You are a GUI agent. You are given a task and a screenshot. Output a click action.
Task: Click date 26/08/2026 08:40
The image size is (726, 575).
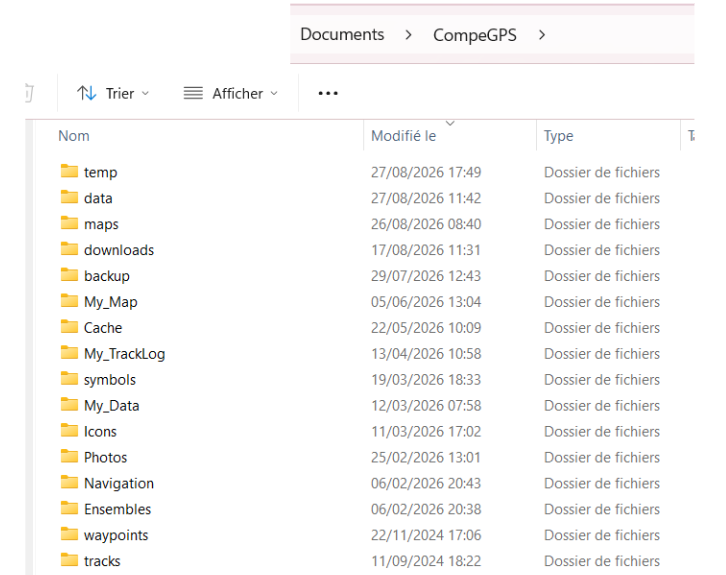click(x=426, y=224)
